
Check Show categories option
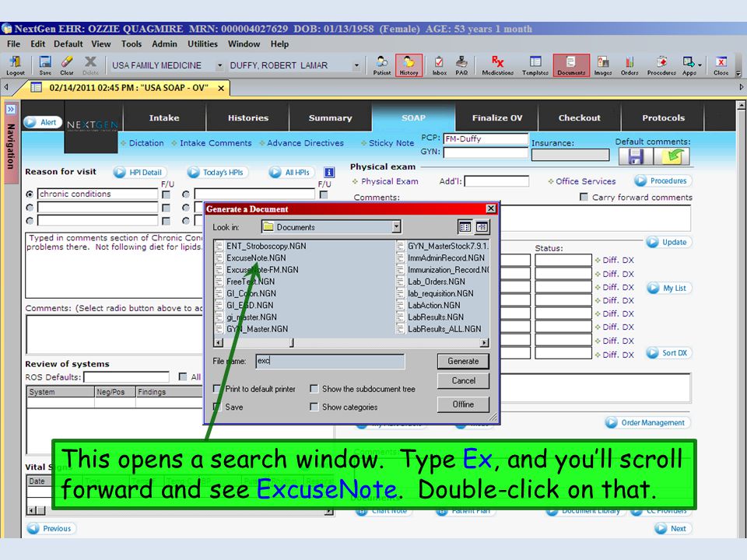(314, 407)
